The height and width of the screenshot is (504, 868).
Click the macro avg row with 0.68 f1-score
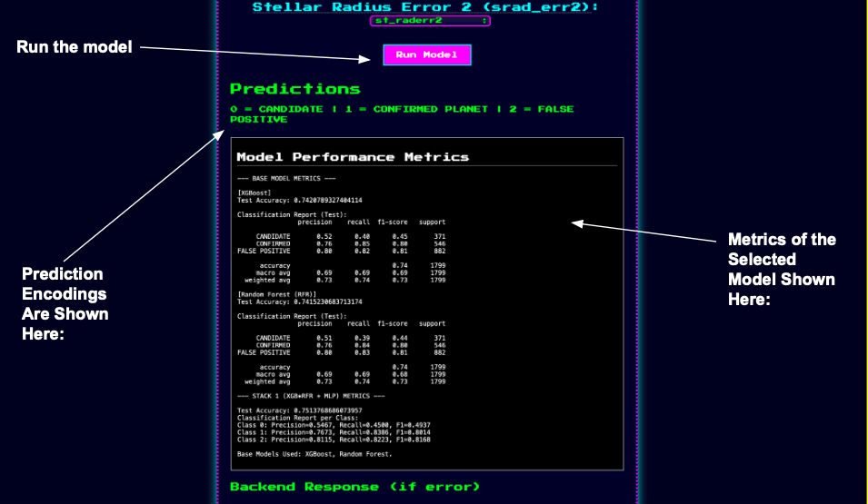tap(350, 374)
